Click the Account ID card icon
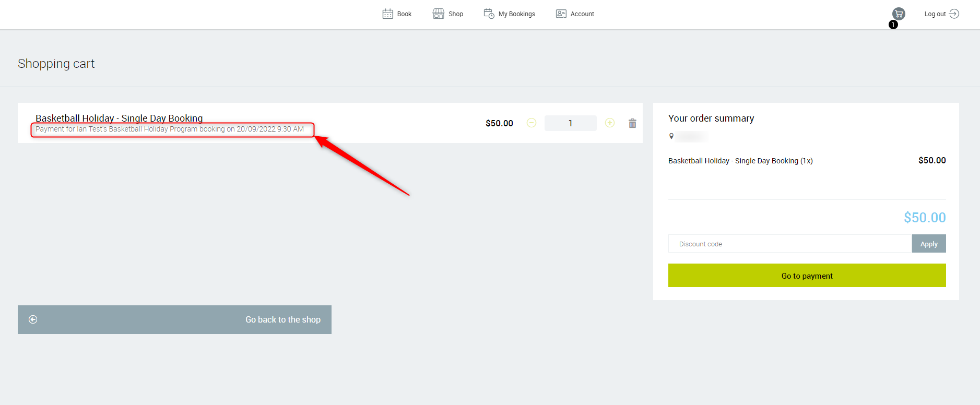980x405 pixels. pyautogui.click(x=561, y=14)
